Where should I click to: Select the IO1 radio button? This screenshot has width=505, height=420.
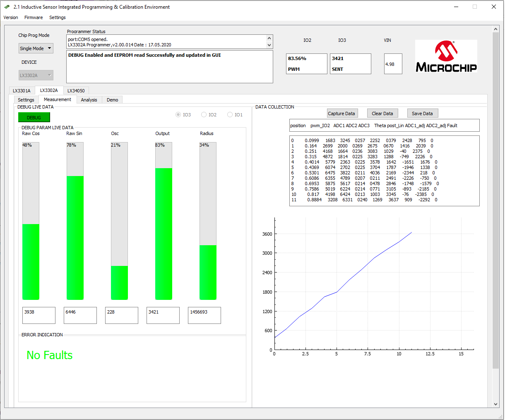coord(230,115)
